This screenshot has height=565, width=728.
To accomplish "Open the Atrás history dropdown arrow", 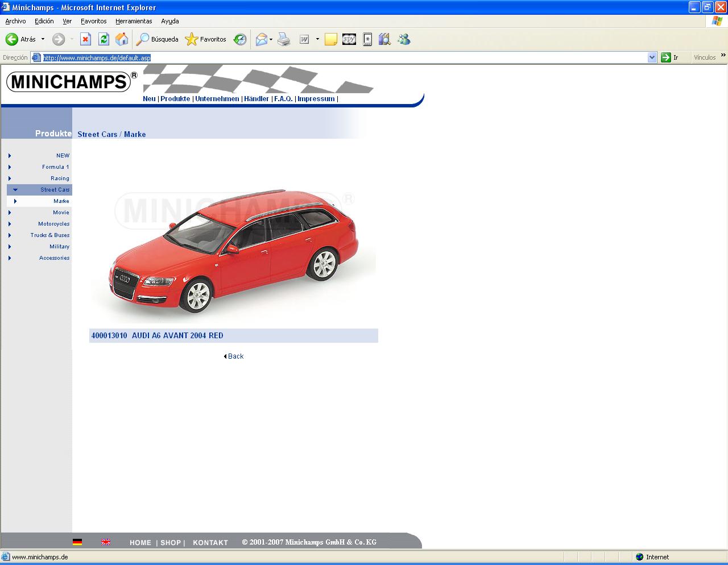I will [43, 39].
